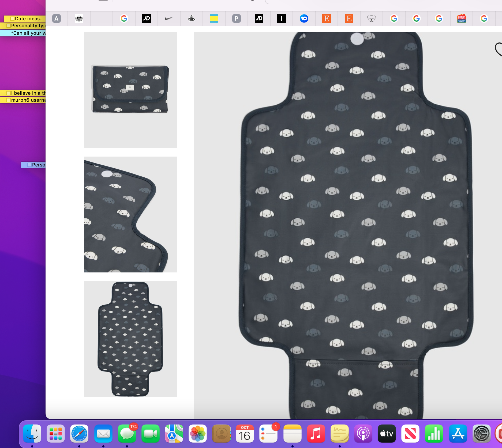This screenshot has width=502, height=448.
Task: Open the Chemist Warehouse tab
Action: (x=462, y=18)
